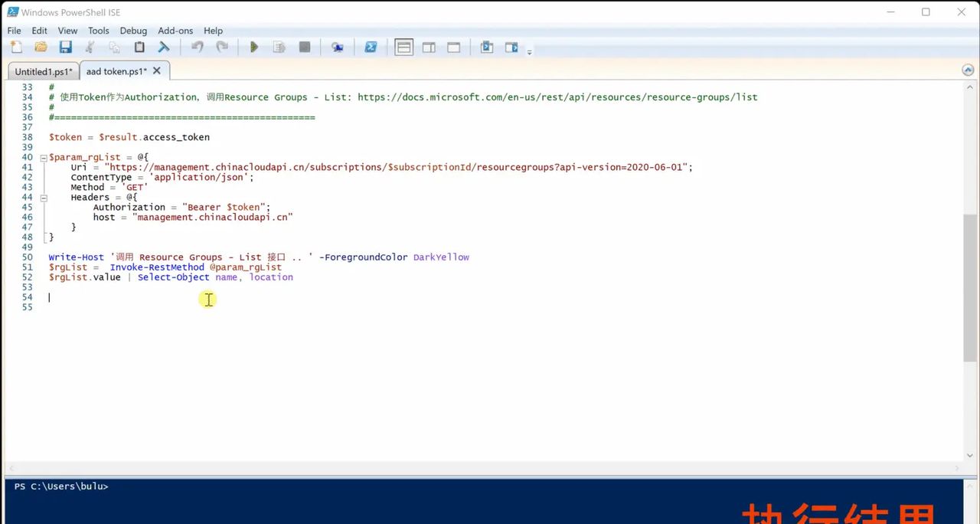This screenshot has height=524, width=980.
Task: Open the Add-ons menu
Action: [x=175, y=31]
